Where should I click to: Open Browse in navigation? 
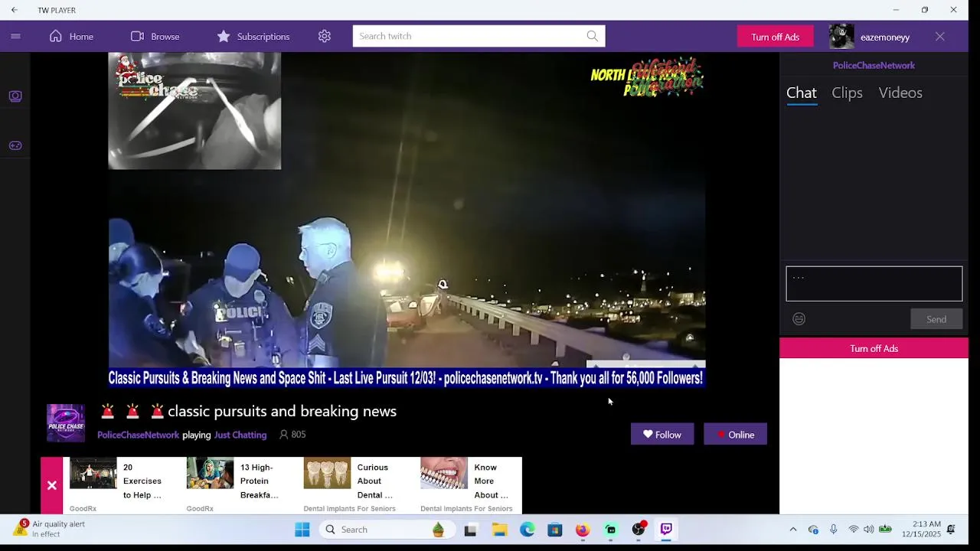(155, 36)
